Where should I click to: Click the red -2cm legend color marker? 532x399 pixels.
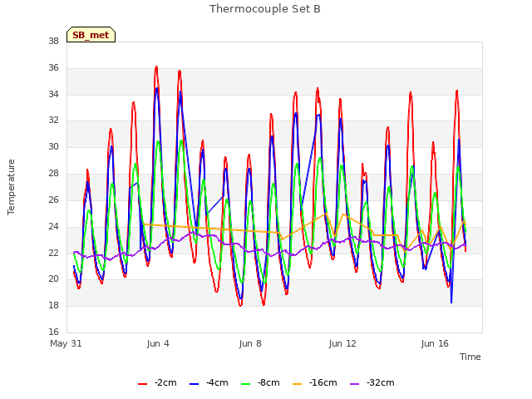pos(142,384)
